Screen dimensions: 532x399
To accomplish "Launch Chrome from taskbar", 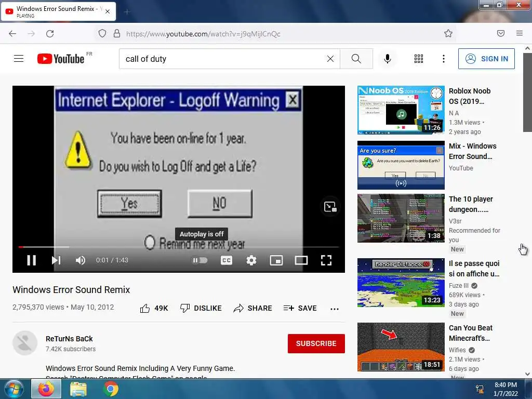I will [x=111, y=389].
